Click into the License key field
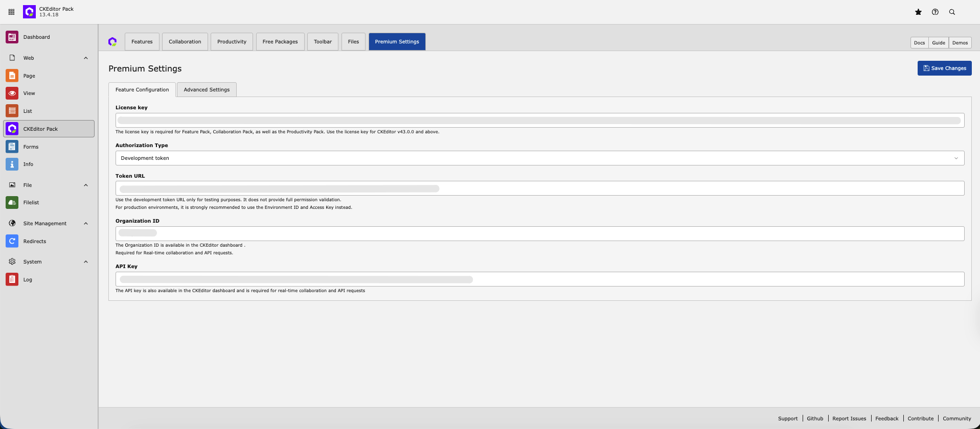The width and height of the screenshot is (980, 429). click(x=539, y=121)
